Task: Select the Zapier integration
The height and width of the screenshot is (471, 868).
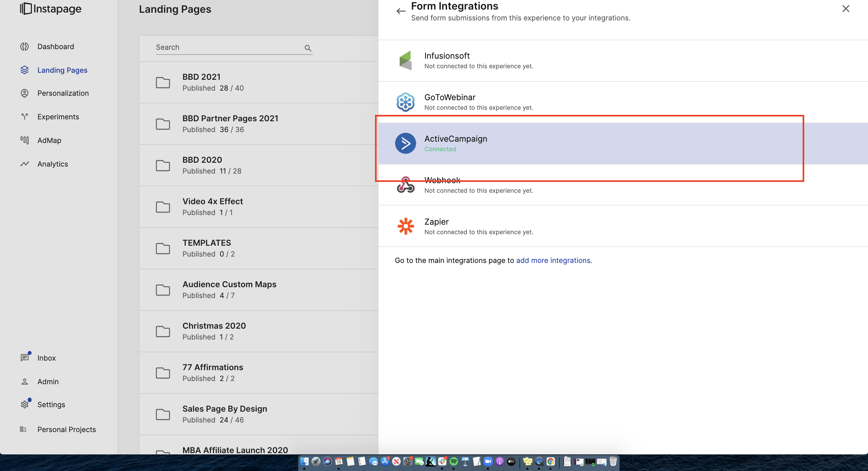Action: coord(623,226)
